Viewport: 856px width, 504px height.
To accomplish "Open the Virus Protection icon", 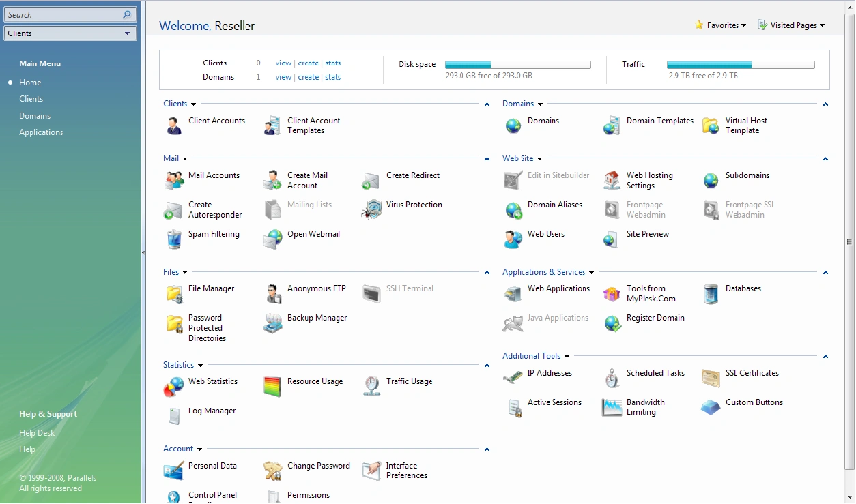I will [x=372, y=209].
